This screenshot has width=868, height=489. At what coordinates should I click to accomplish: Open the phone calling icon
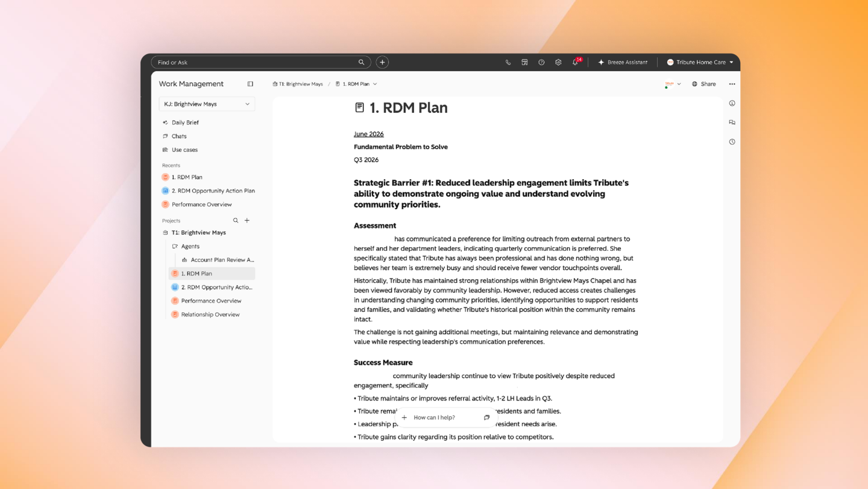point(508,62)
